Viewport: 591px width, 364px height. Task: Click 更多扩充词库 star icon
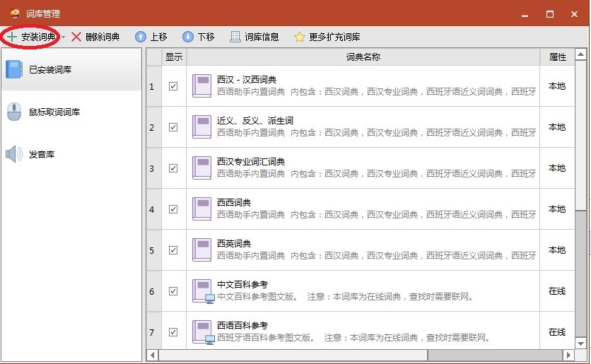300,37
